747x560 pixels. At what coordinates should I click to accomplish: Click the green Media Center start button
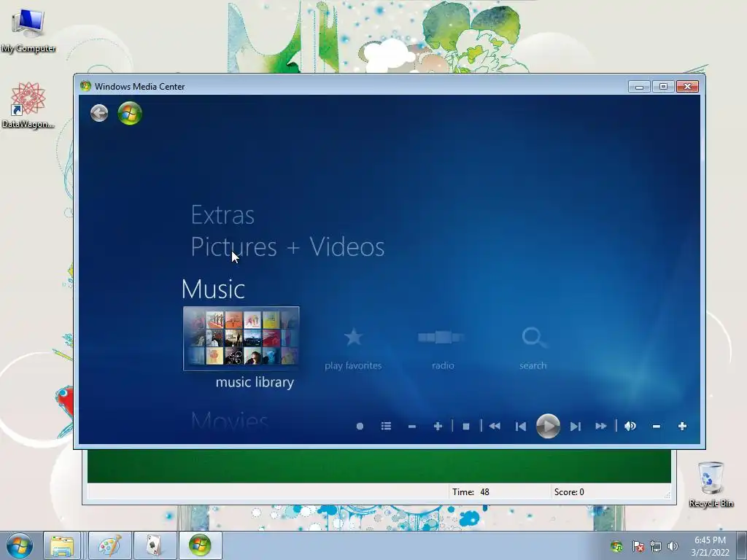point(130,113)
